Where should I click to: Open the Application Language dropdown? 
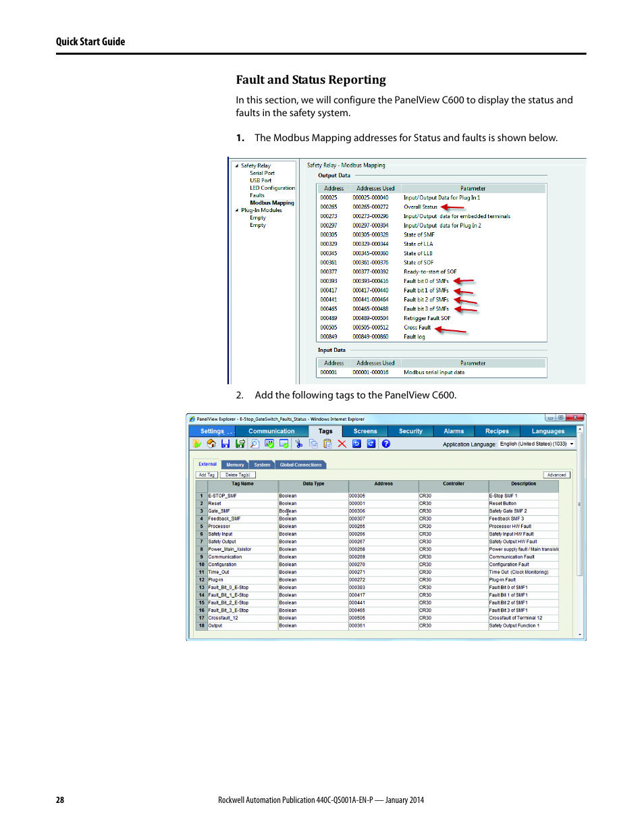(537, 444)
